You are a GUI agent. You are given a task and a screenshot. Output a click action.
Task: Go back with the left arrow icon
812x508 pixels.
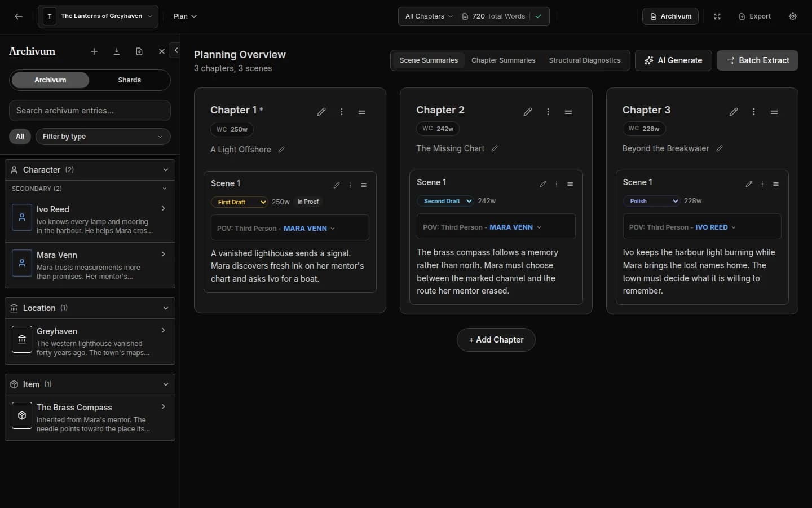tap(19, 16)
